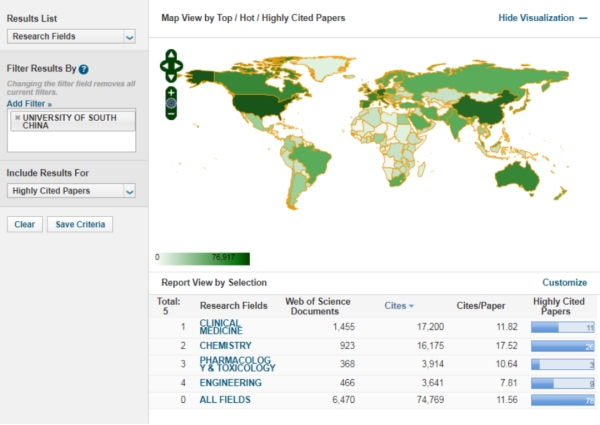Screen dimensions: 600x425
Task: Click the Add Filter link
Action: click(x=29, y=104)
